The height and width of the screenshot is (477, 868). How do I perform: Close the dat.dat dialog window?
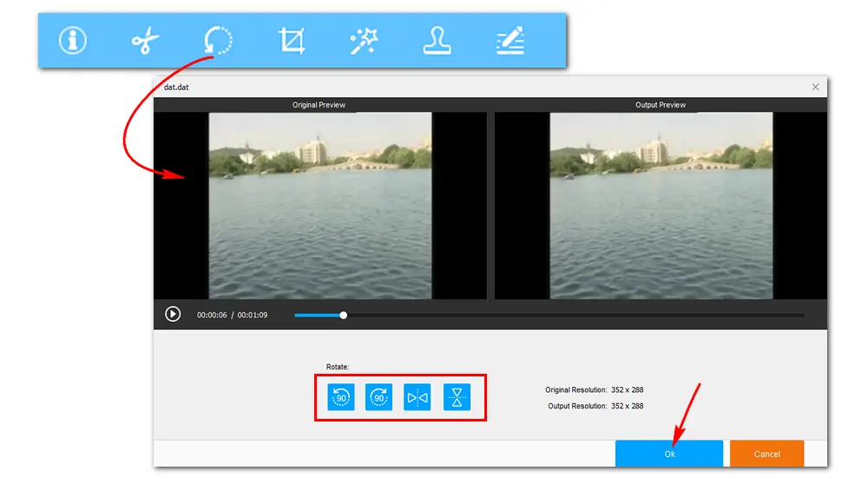point(815,87)
